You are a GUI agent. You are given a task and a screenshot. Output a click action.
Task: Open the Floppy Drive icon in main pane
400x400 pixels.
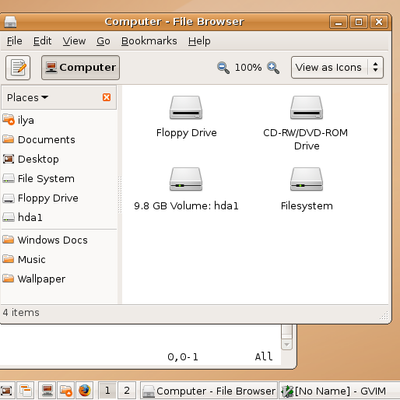tap(186, 108)
